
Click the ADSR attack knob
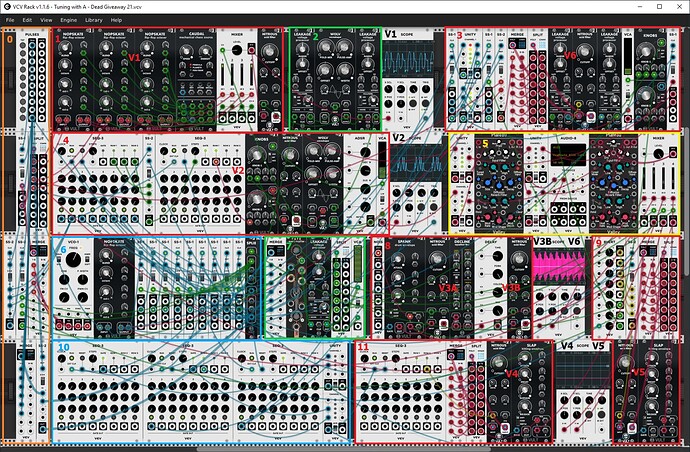[365, 152]
